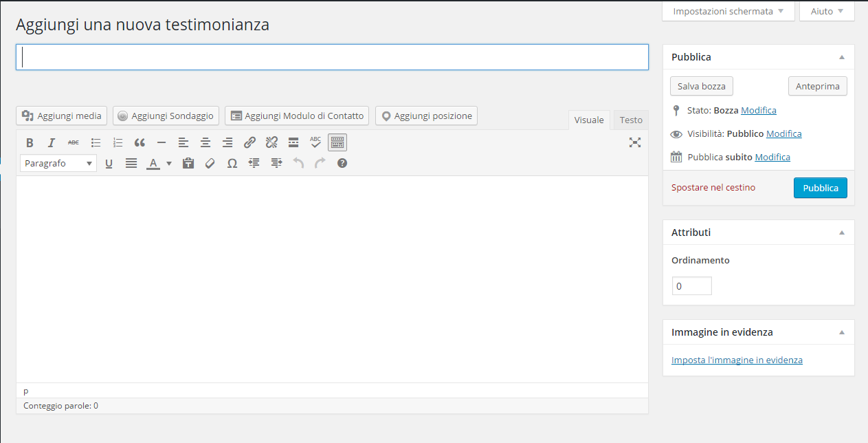Enter distraction-free fullscreen writing mode
This screenshot has width=868, height=443.
pyautogui.click(x=634, y=142)
